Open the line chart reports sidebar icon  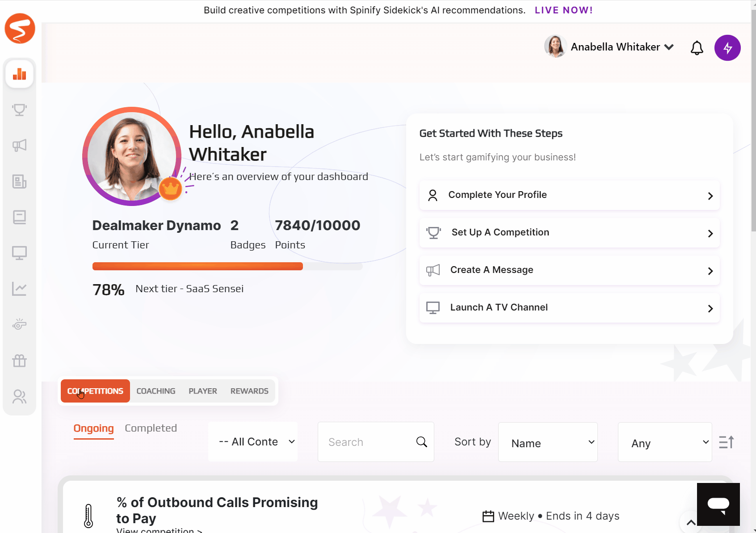coord(19,289)
